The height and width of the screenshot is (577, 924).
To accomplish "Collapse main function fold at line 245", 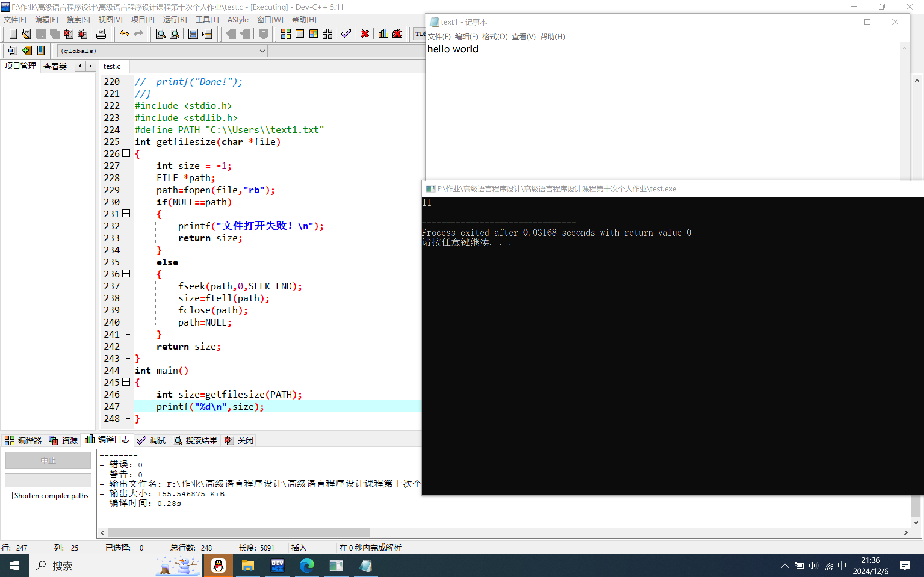I will coord(126,382).
